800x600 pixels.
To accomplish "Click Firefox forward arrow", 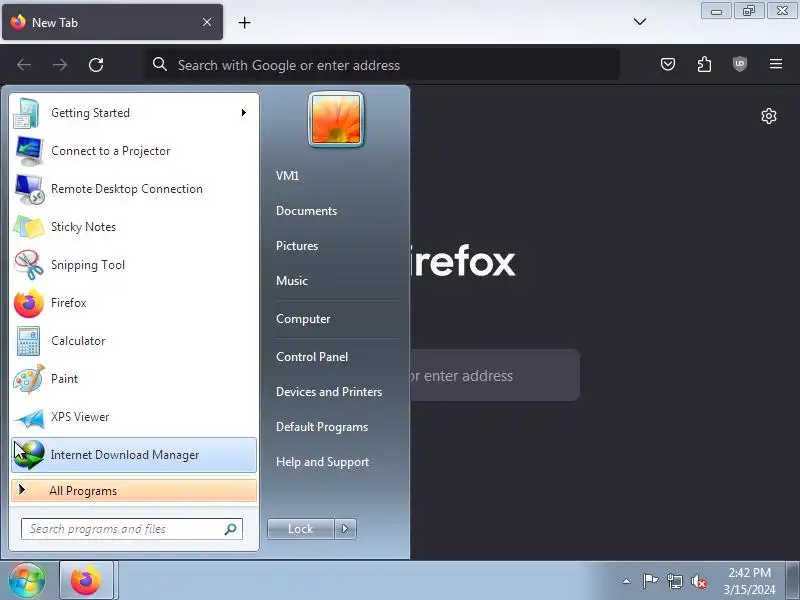I will pos(60,65).
